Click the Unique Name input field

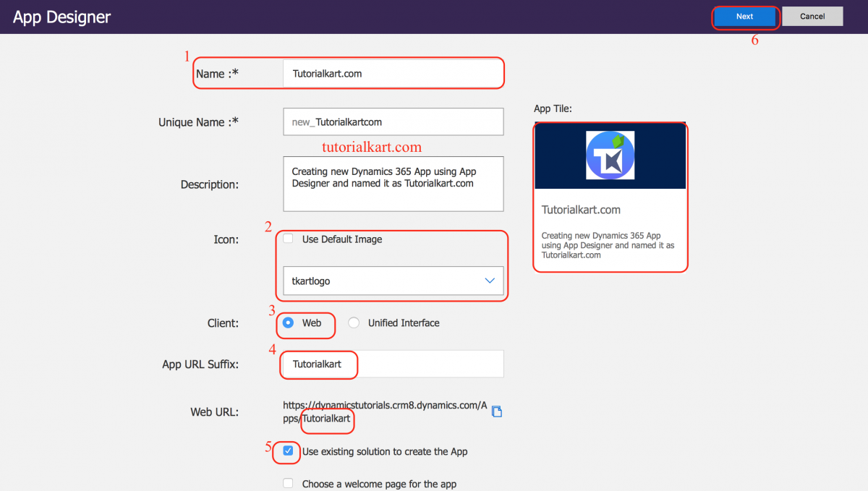393,121
